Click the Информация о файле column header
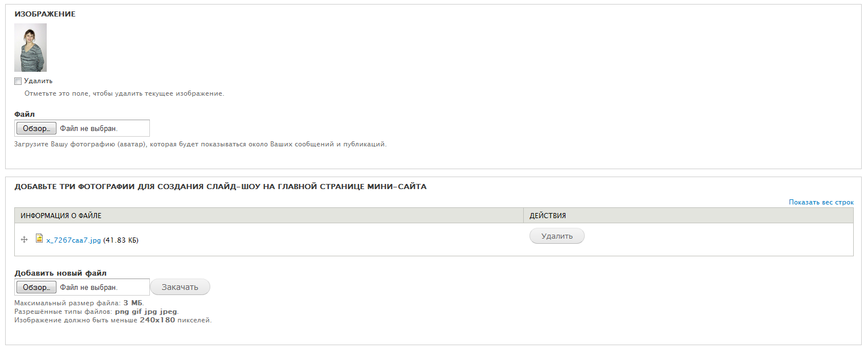Screen dimensions: 868x348 (61, 216)
